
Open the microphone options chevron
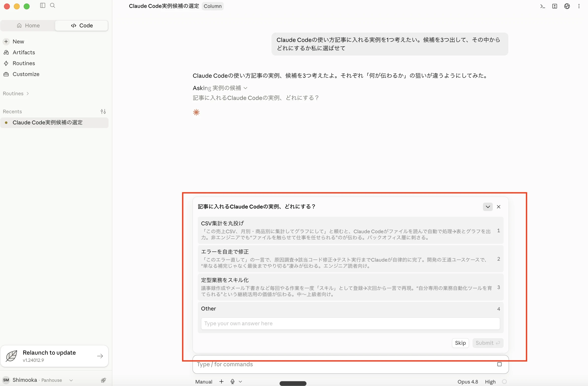pyautogui.click(x=240, y=382)
